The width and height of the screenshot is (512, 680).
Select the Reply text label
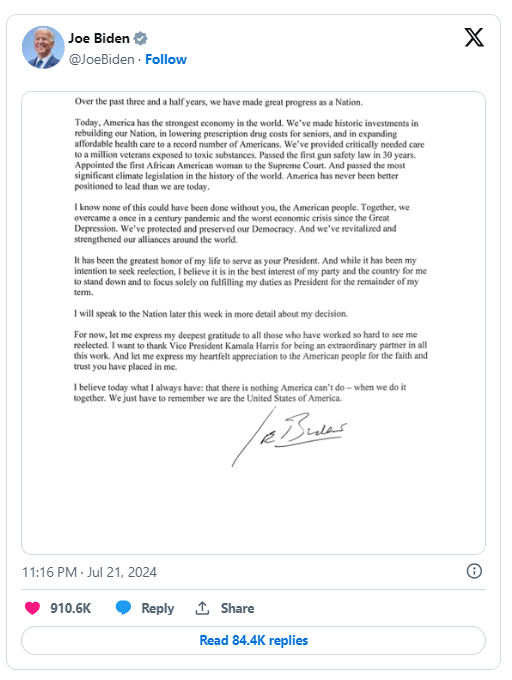(x=157, y=608)
